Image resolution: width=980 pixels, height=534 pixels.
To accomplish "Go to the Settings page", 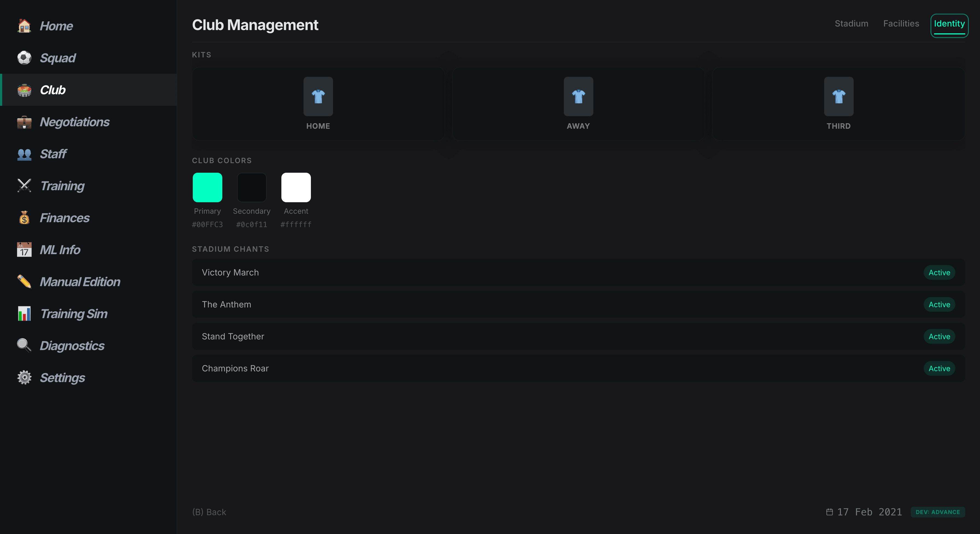I will coord(88,377).
